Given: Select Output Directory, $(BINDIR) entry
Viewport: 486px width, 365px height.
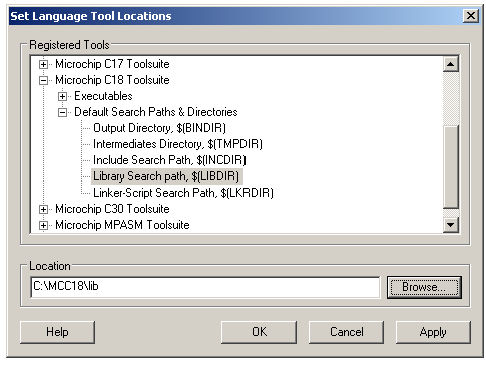Looking at the screenshot, I should pyautogui.click(x=159, y=128).
